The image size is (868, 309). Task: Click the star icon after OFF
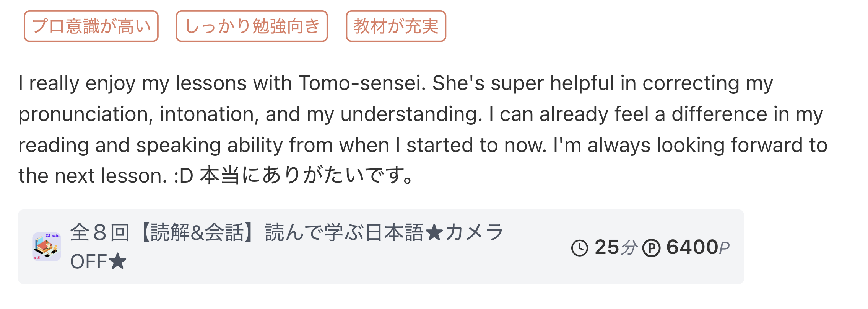[117, 262]
